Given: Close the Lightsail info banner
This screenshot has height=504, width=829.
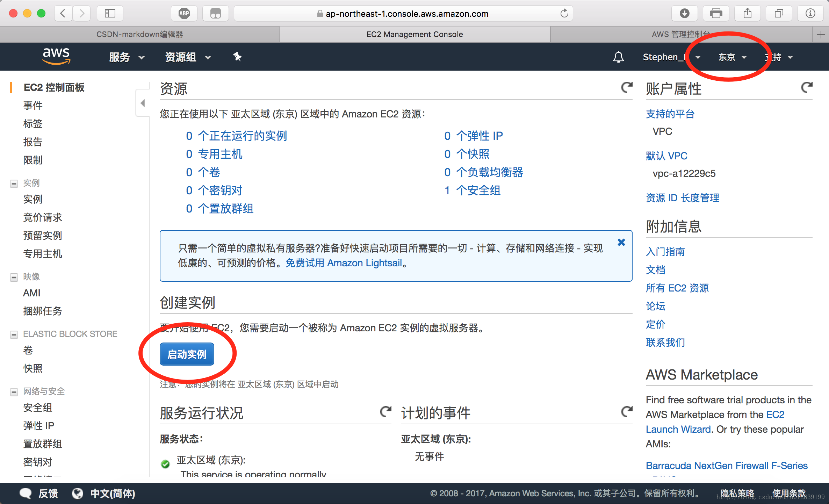Looking at the screenshot, I should (x=621, y=242).
